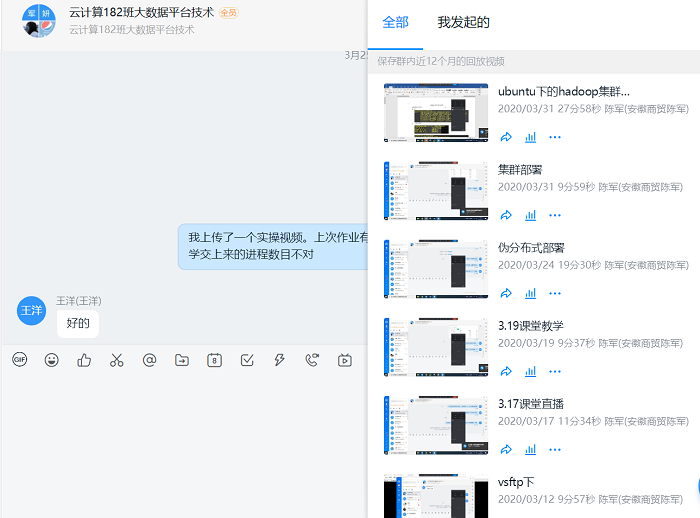
Task: Open the live broadcast TV icon
Action: [x=344, y=360]
